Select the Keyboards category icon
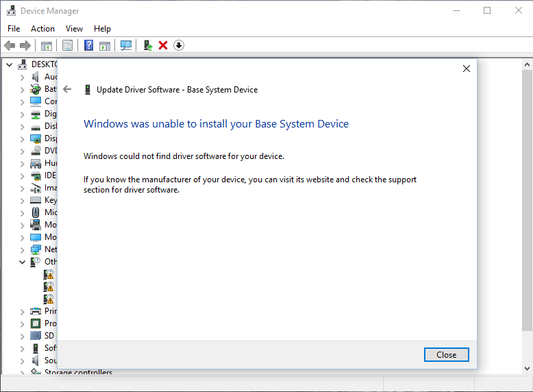533x392 pixels. [36, 200]
